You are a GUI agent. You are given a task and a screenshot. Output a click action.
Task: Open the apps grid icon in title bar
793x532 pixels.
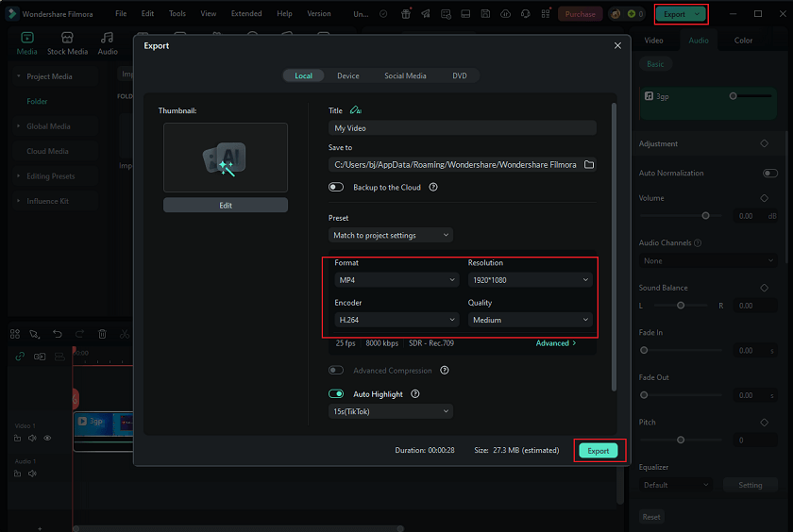pos(546,13)
